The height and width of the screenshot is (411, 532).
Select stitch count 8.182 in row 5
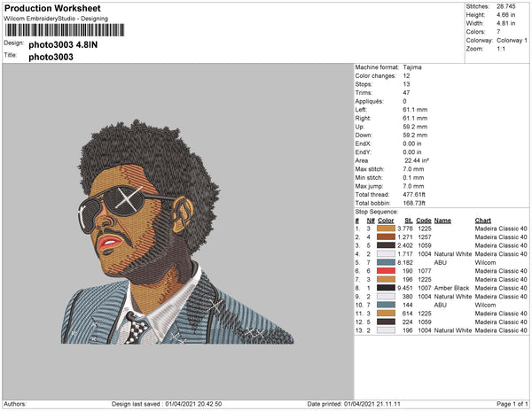pyautogui.click(x=405, y=262)
